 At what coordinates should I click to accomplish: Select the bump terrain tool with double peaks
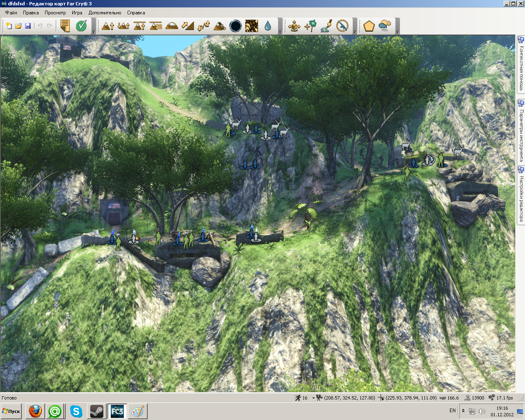(x=123, y=26)
